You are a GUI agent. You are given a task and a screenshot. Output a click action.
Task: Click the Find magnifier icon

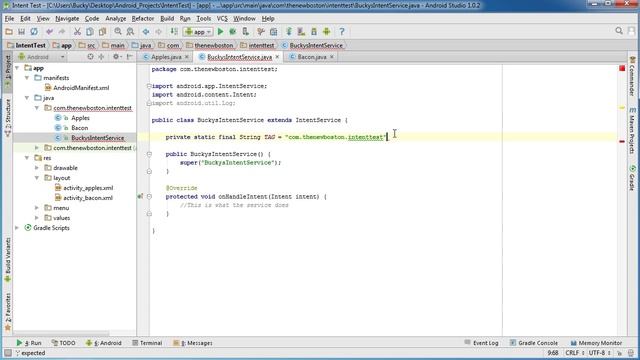pyautogui.click(x=118, y=31)
